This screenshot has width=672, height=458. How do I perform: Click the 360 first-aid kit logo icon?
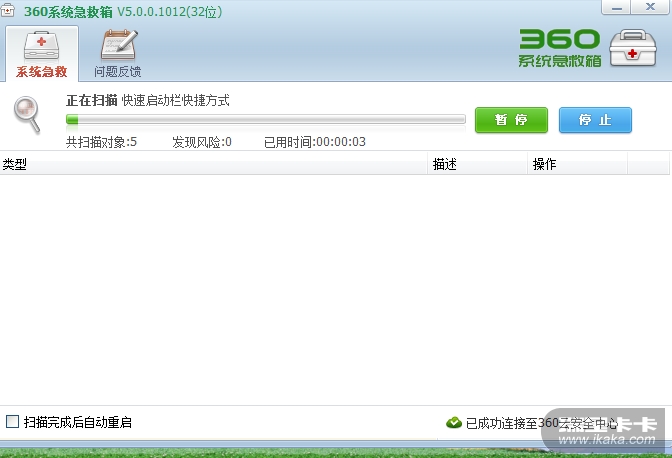[x=633, y=48]
